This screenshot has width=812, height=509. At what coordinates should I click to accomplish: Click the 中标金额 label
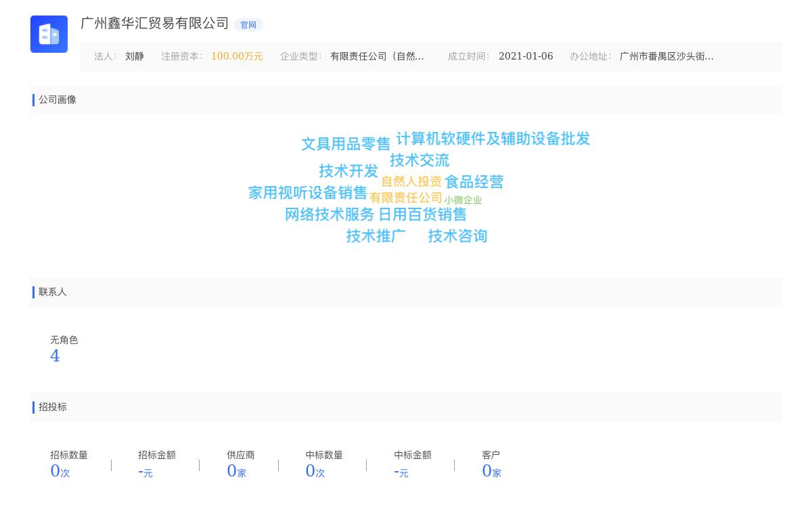click(413, 456)
